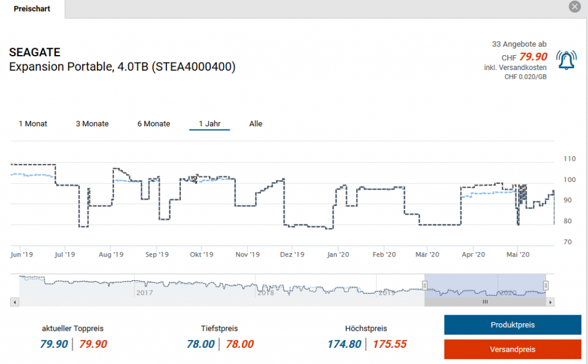Choose the 6 Monate time range
Image resolution: width=588 pixels, height=364 pixels.
click(153, 123)
